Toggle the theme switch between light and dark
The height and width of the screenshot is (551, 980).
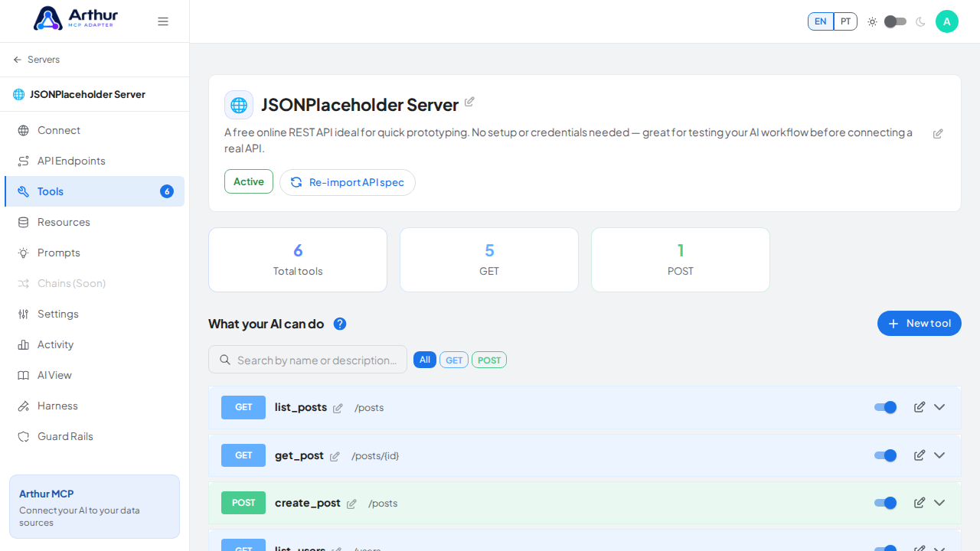[895, 21]
